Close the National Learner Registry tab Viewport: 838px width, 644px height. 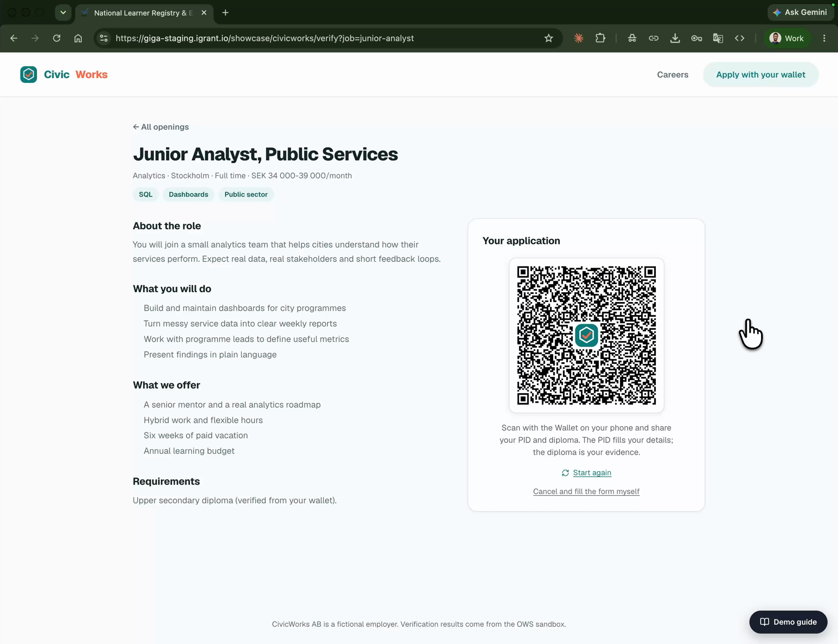tap(204, 13)
